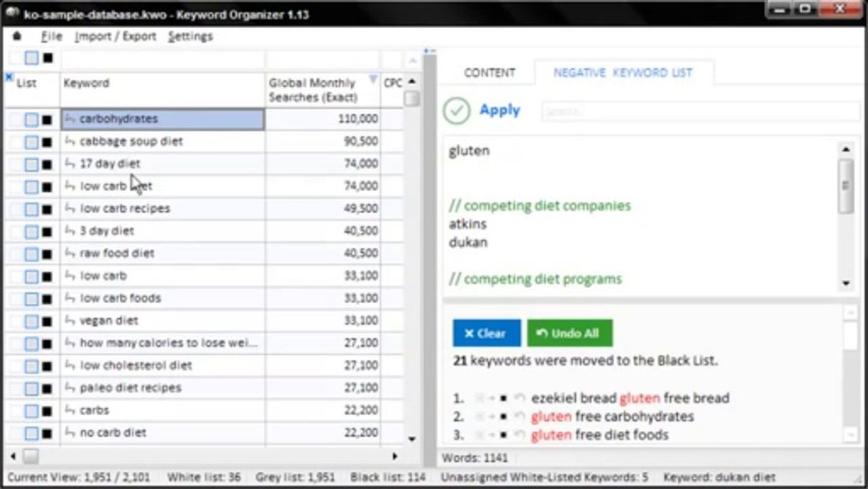Open the Settings menu

pyautogui.click(x=191, y=37)
